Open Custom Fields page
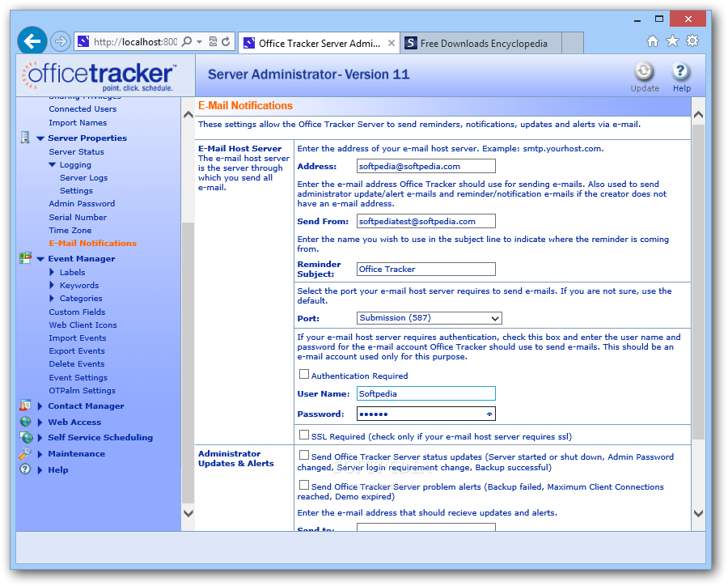 (x=77, y=312)
